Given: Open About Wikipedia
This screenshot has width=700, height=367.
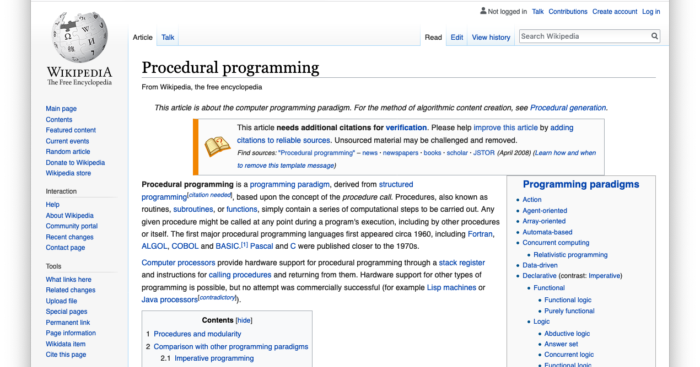Looking at the screenshot, I should 70,216.
